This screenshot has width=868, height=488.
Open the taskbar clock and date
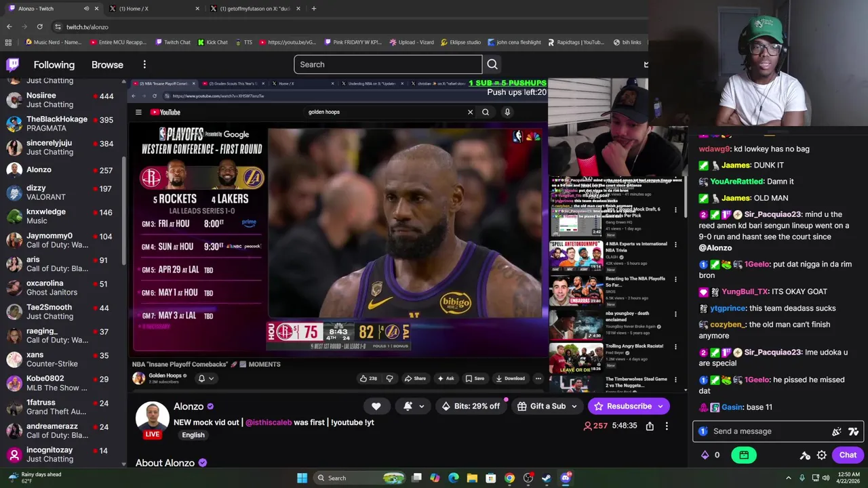pos(850,478)
